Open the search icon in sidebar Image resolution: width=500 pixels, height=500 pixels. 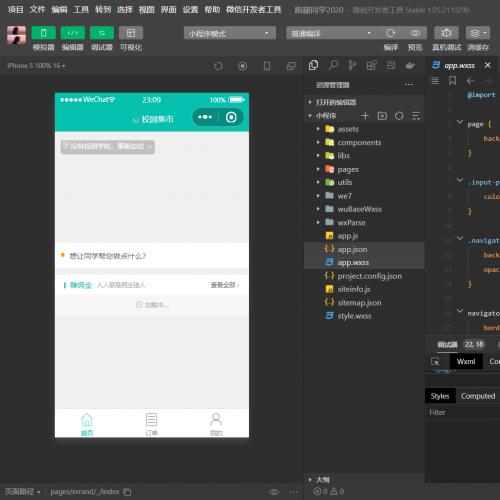[x=333, y=65]
